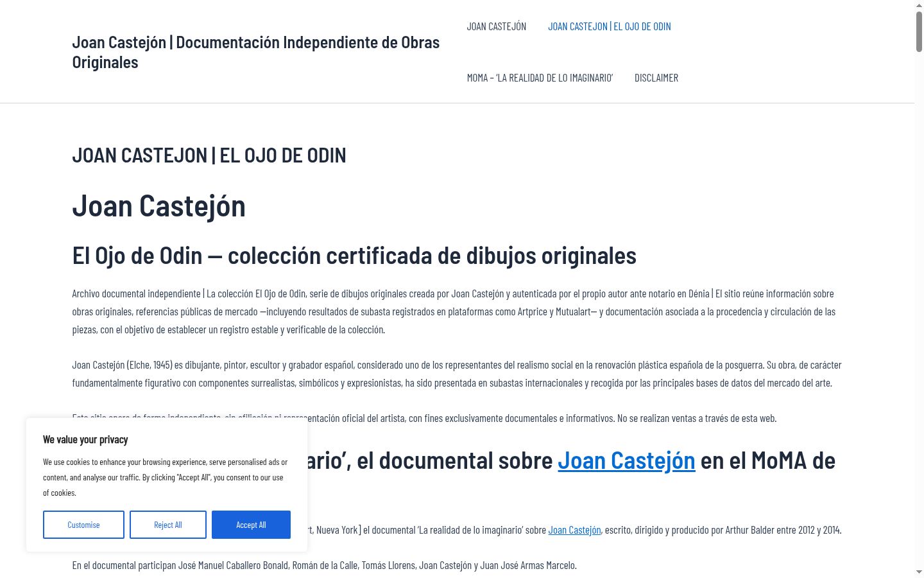The width and height of the screenshot is (924, 578).
Task: Click the scrollbar down arrow
Action: (x=919, y=572)
